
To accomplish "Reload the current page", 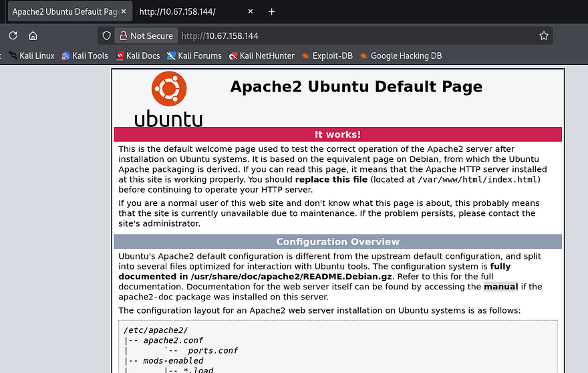I will tap(13, 36).
